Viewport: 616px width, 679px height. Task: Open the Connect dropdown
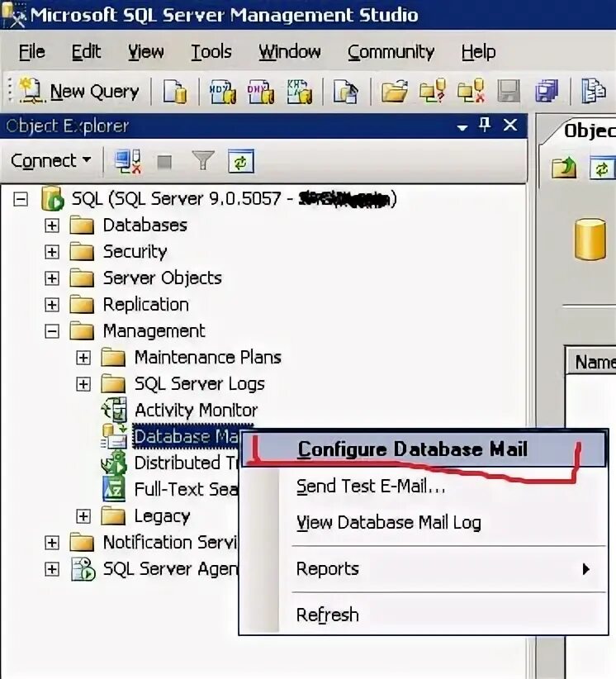tap(50, 160)
